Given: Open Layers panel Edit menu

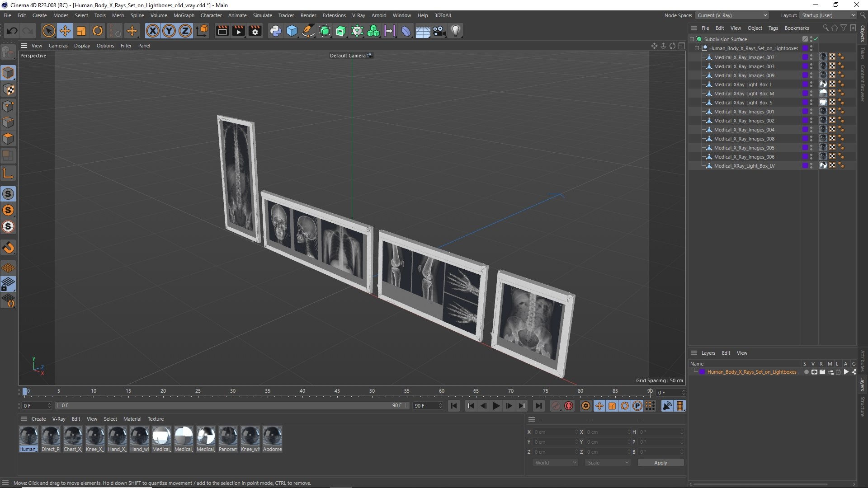Looking at the screenshot, I should tap(726, 353).
